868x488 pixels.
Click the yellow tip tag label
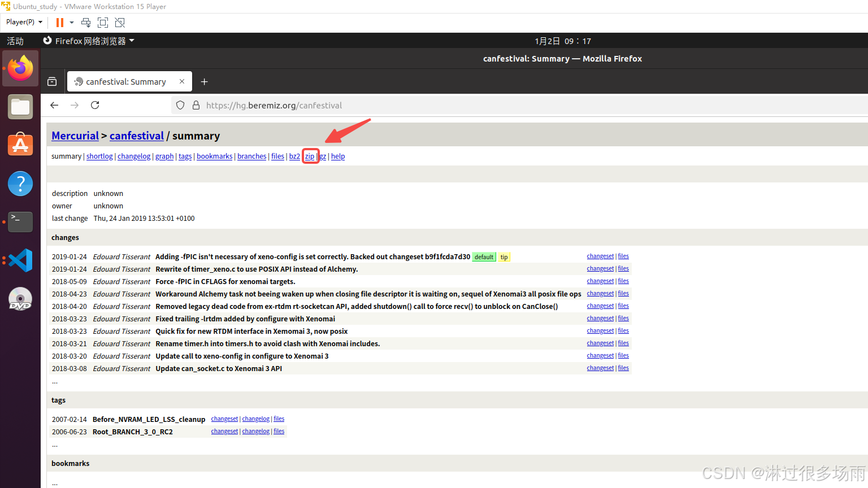[x=504, y=257]
